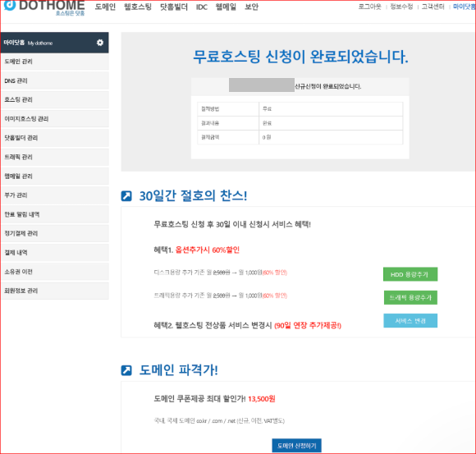Click the 도메인 신청하기 button
The image size is (476, 454).
click(x=296, y=446)
